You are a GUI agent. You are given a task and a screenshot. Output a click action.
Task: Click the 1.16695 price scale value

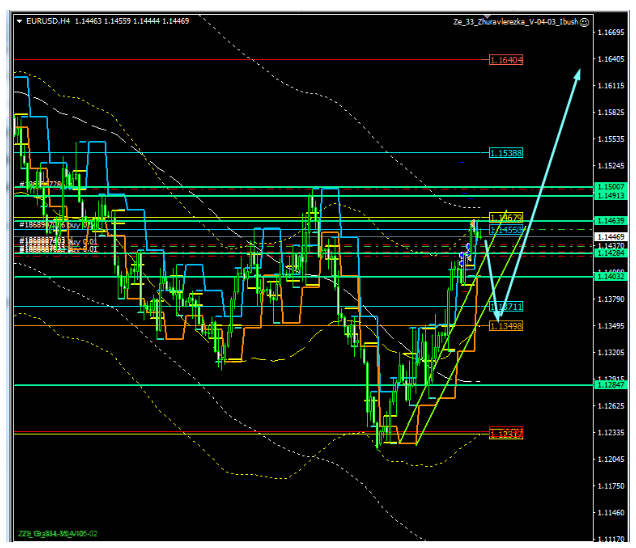click(609, 33)
